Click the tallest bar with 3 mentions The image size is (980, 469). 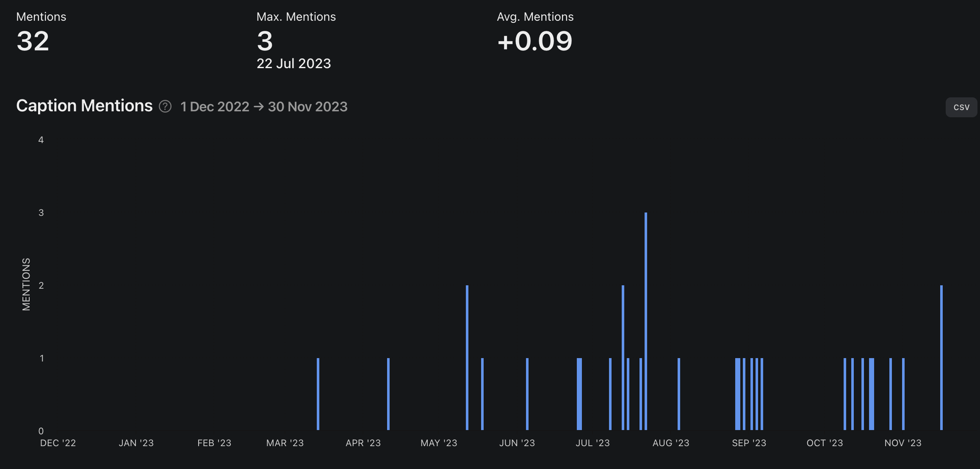(645, 322)
